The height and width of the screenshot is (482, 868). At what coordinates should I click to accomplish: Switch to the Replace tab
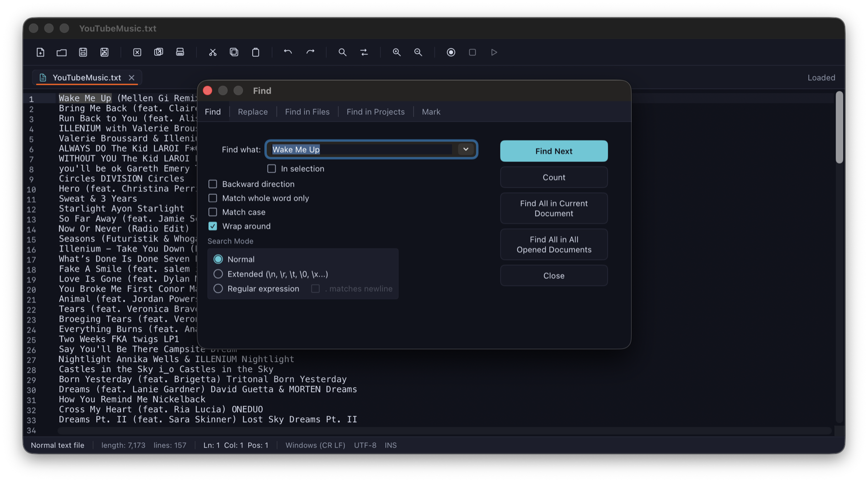click(x=253, y=111)
